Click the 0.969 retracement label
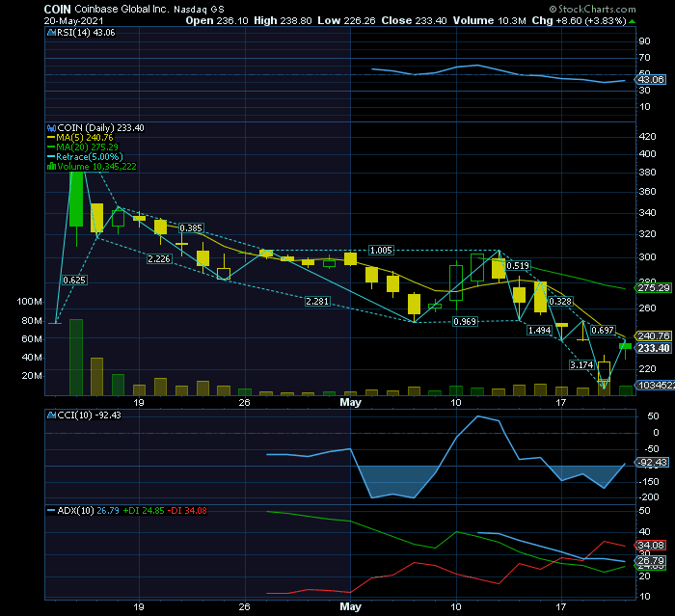This screenshot has height=616, width=675. (465, 322)
